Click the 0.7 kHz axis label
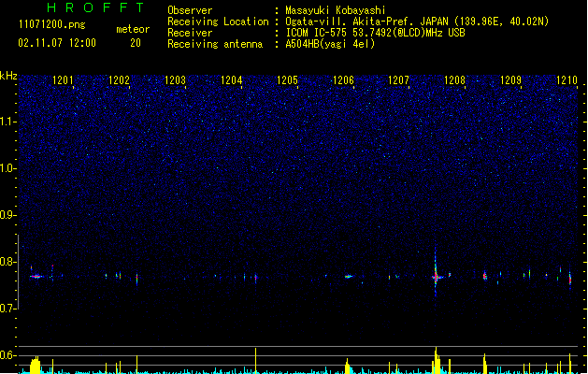Viewport: 588px width, 374px height. [x=7, y=309]
